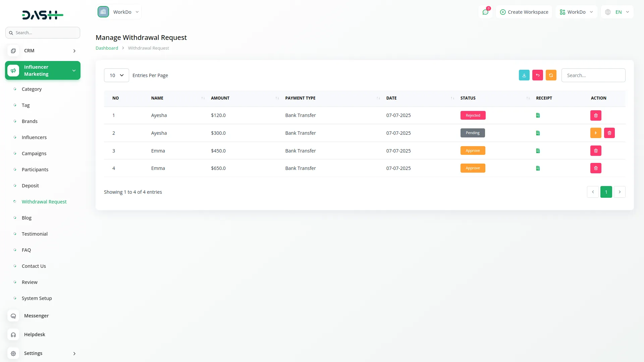644x362 pixels.
Task: Click the orange refresh icon
Action: pos(551,75)
